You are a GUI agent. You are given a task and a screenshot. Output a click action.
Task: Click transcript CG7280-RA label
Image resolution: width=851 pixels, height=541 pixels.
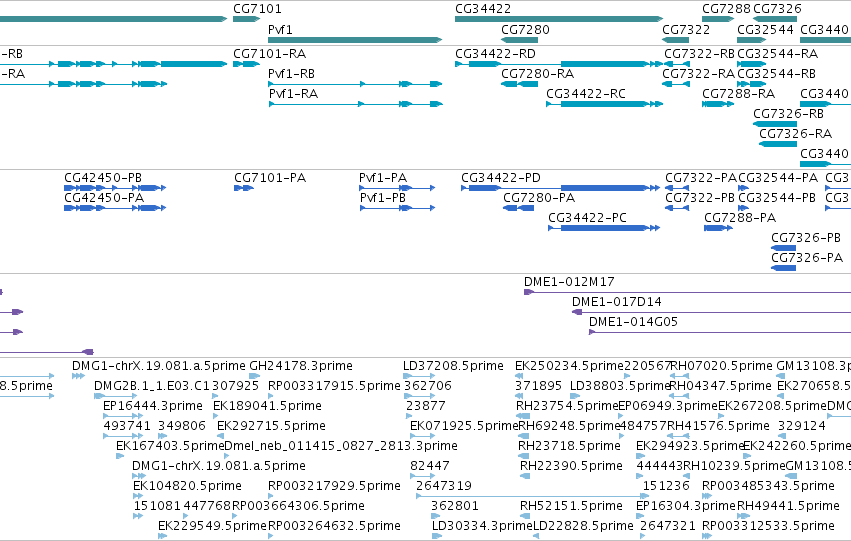538,74
